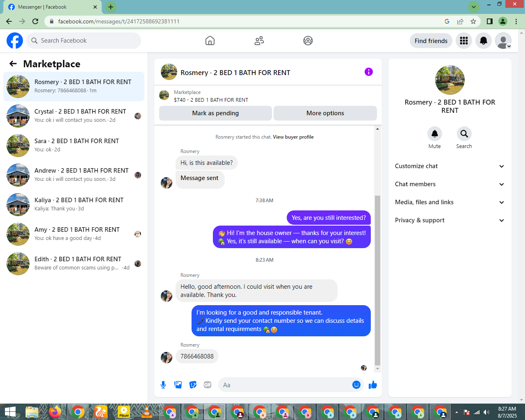525x420 pixels.
Task: Click Find friends button
Action: (x=431, y=41)
